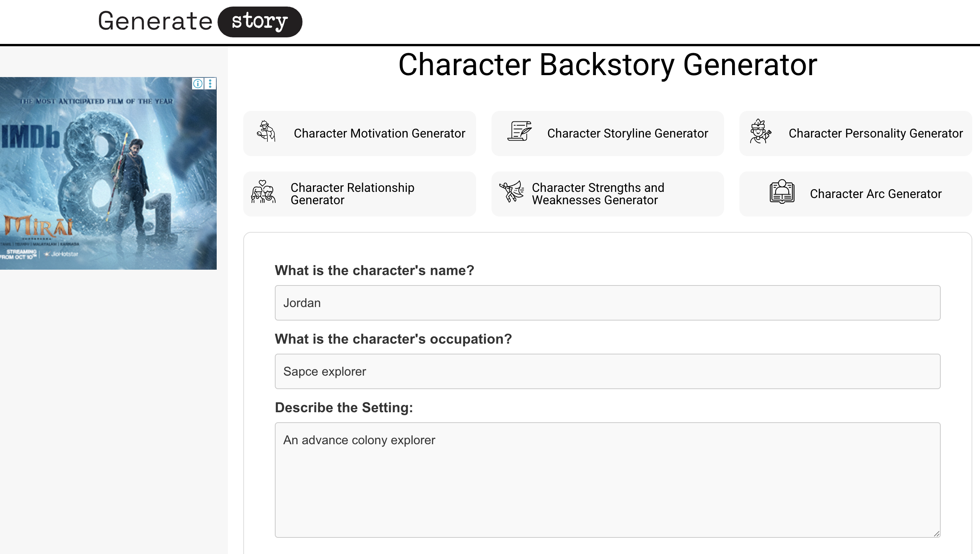Click the Mirai movie advertisement image
The image size is (980, 554).
(x=108, y=173)
